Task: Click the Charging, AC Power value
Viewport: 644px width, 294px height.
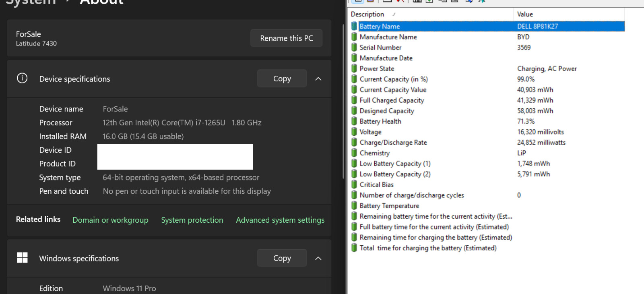Action: tap(547, 68)
